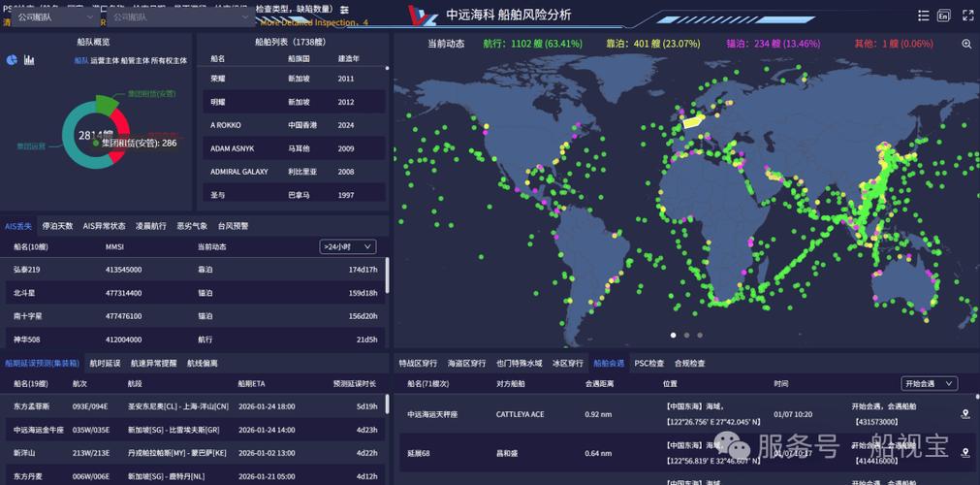Filter map by 靠泊 status count

(653, 44)
